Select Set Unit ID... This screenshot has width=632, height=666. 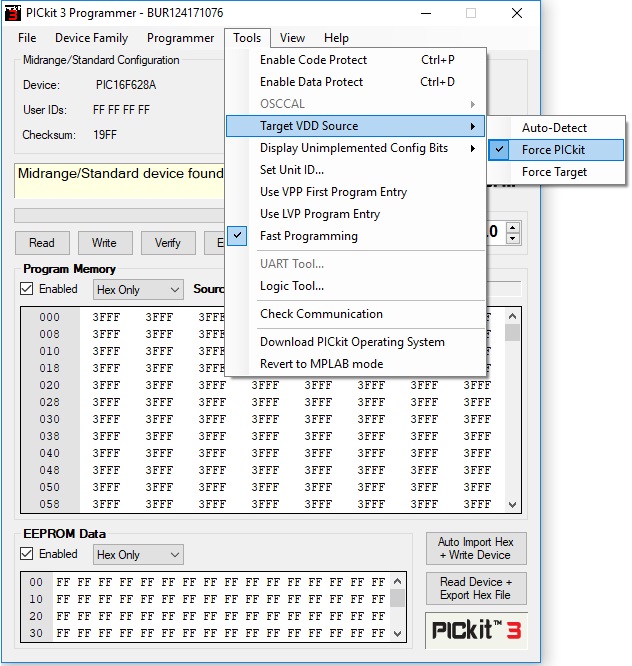point(356,170)
